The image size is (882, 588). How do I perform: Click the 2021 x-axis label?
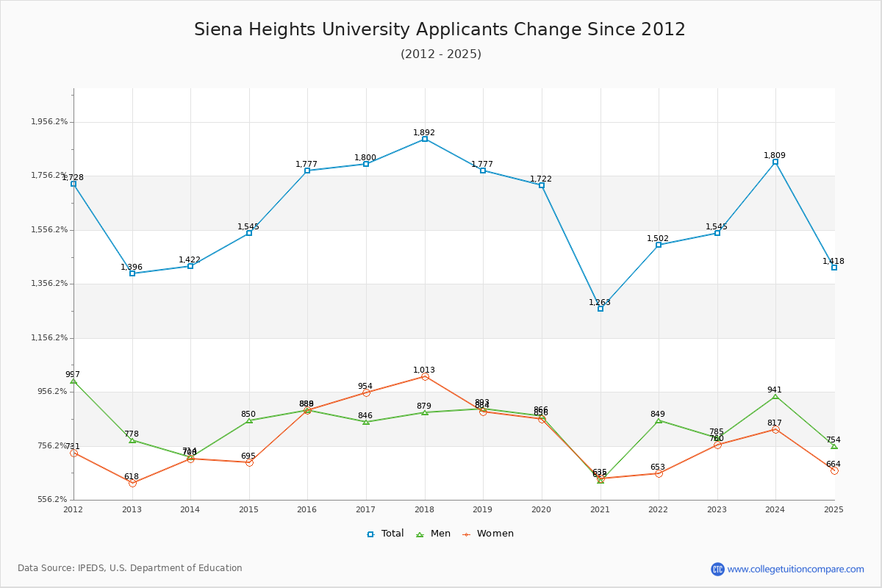[600, 509]
